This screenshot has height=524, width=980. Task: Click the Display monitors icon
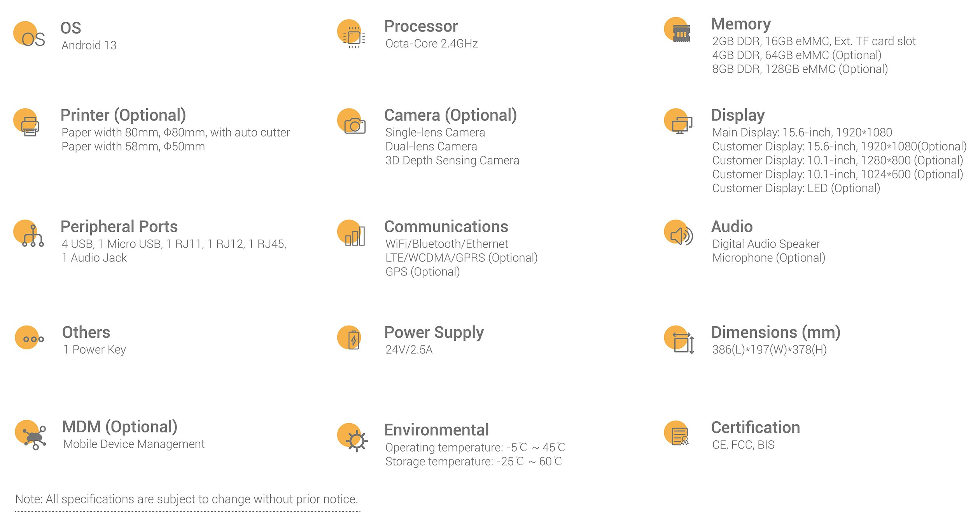point(679,121)
